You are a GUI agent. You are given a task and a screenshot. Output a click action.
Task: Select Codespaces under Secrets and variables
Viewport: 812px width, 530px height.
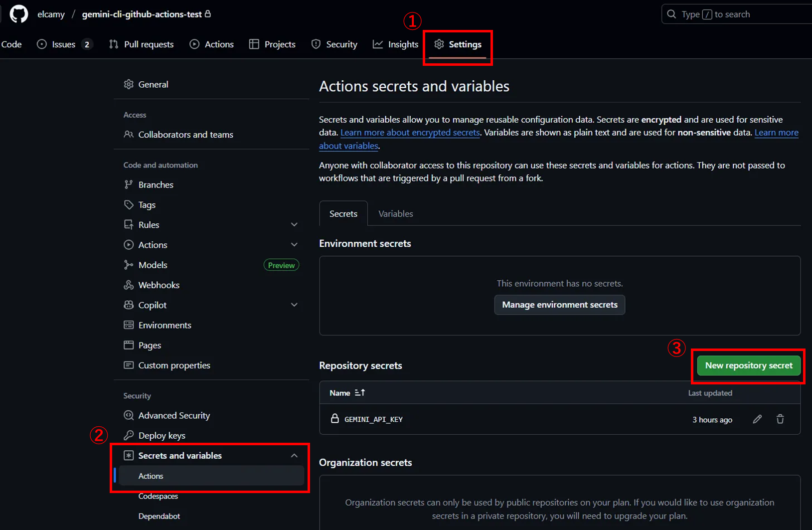tap(158, 496)
